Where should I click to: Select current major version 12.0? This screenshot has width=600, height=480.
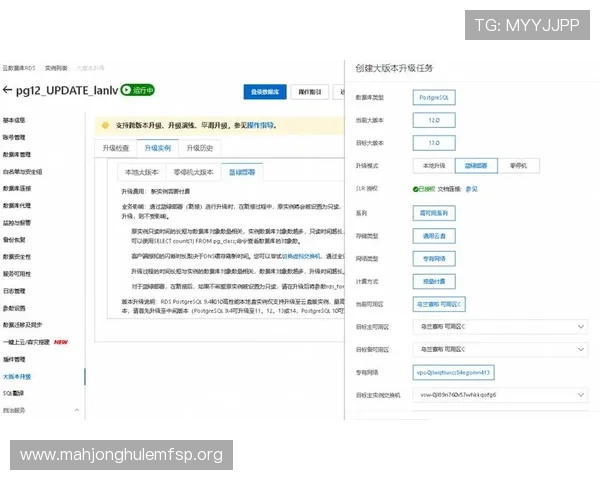434,120
